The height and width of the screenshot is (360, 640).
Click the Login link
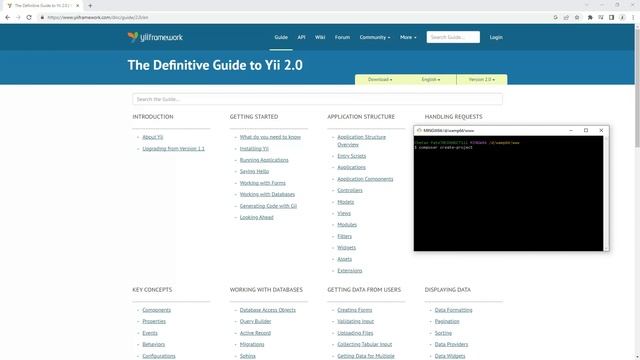[496, 37]
